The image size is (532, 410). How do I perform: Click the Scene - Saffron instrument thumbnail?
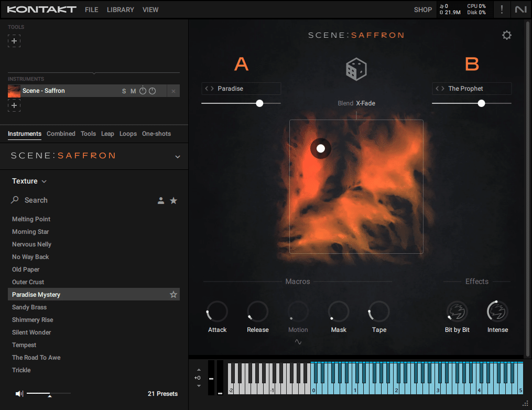(14, 91)
